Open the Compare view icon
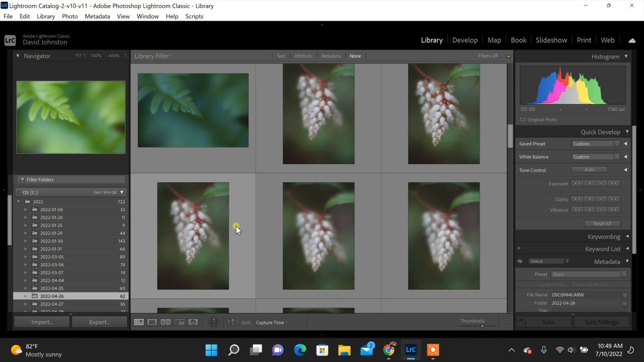Screen dimensions: 644x362 tap(166, 322)
